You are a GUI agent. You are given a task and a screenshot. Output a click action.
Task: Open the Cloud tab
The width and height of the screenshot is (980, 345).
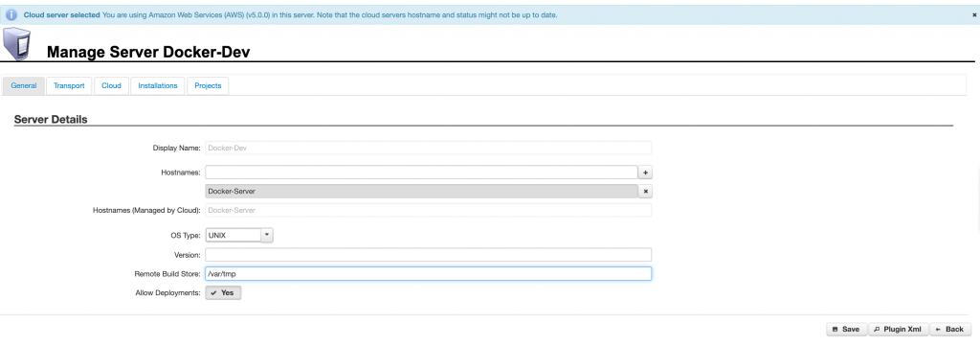(x=111, y=86)
